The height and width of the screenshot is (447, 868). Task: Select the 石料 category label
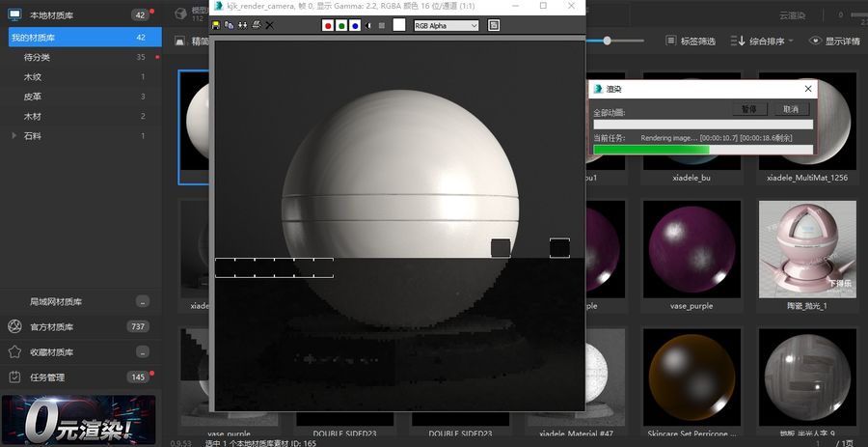[33, 136]
